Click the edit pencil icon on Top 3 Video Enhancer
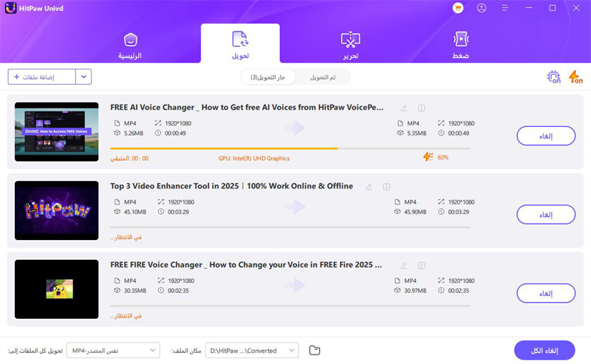The height and width of the screenshot is (364, 591). tap(369, 187)
